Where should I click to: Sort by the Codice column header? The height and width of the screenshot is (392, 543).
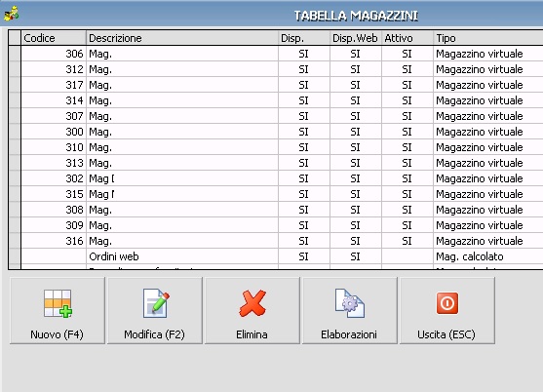[54, 38]
